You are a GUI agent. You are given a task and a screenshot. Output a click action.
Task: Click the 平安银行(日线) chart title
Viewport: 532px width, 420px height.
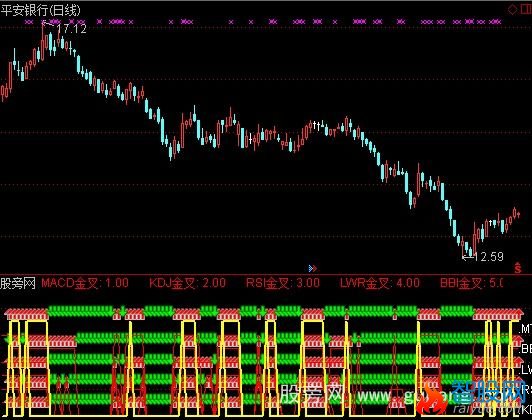[41, 10]
